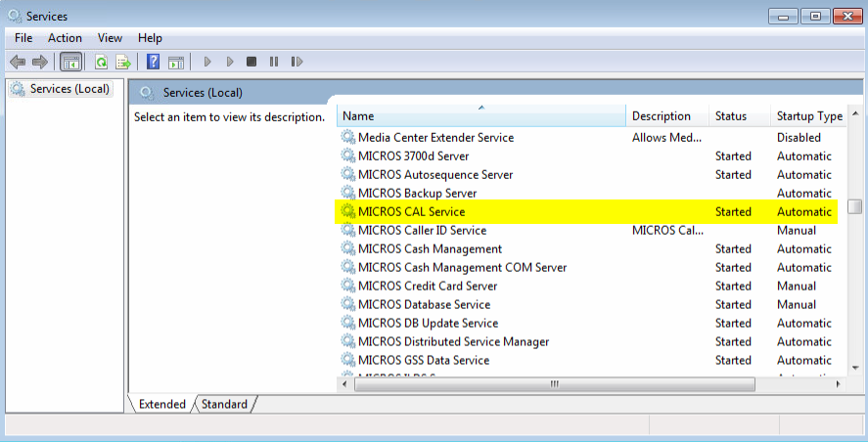Click gear icon beside MICROS GSS Data Service
Image resolution: width=868 pixels, height=442 pixels.
point(348,360)
